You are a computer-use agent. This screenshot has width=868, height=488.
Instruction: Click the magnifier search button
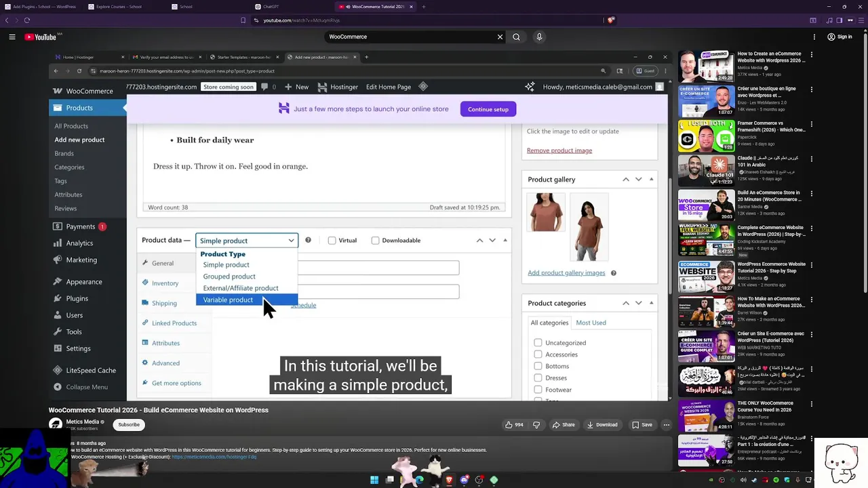point(516,37)
